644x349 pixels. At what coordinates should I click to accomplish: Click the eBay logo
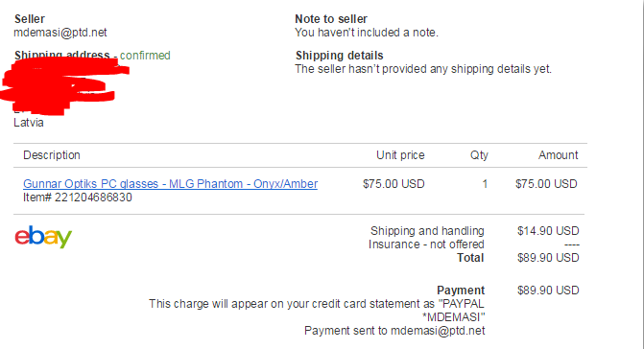point(43,237)
